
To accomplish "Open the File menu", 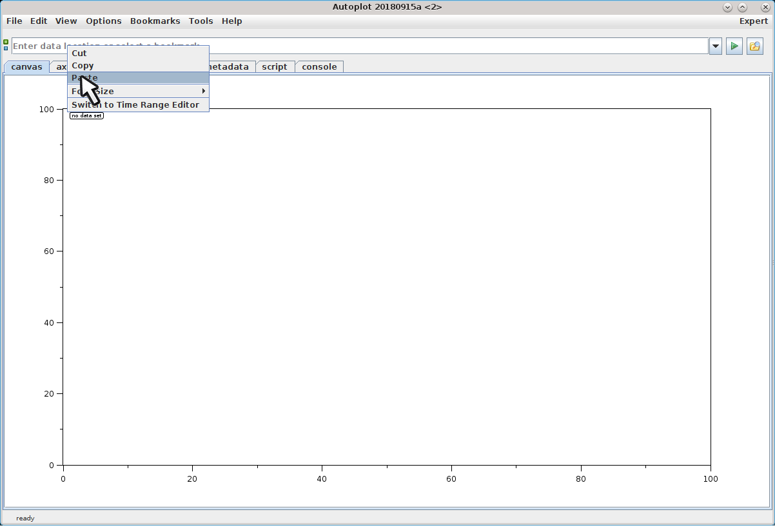I will [x=14, y=21].
